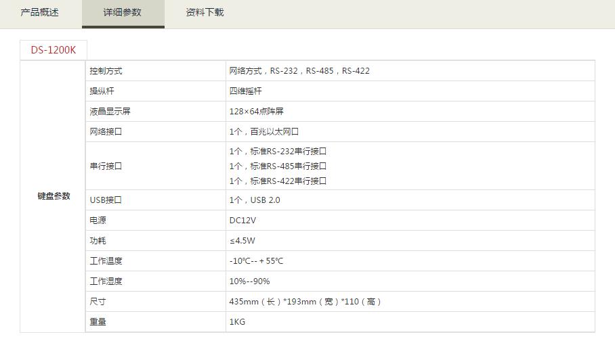This screenshot has width=615, height=364.
Task: Switch to the 资料下载 tab
Action: pyautogui.click(x=205, y=12)
